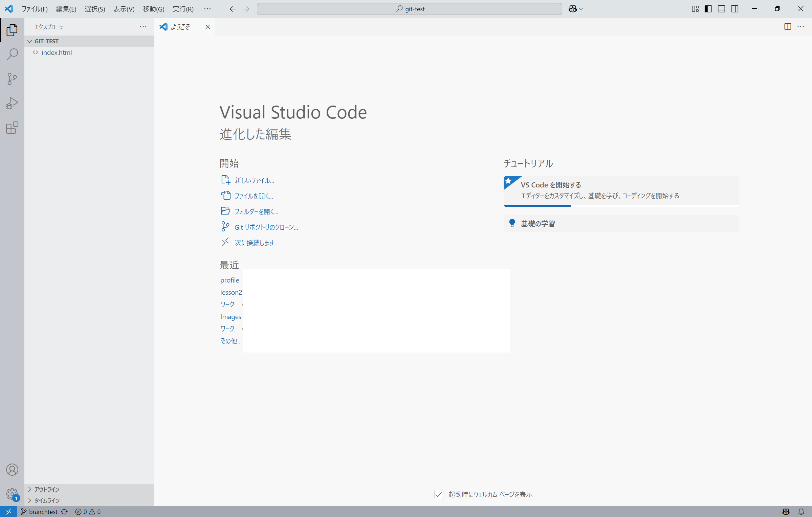
Task: Open the Source Control view
Action: [x=12, y=79]
